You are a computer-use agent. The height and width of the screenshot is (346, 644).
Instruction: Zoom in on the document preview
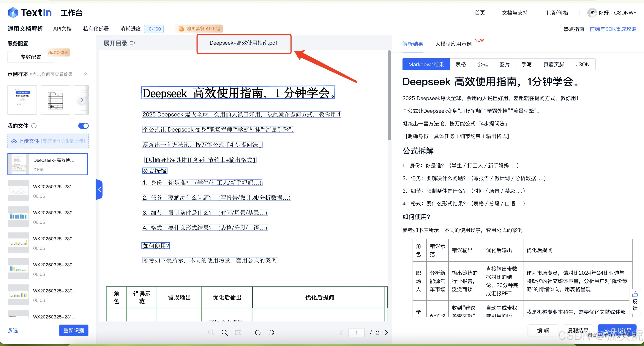[225, 333]
